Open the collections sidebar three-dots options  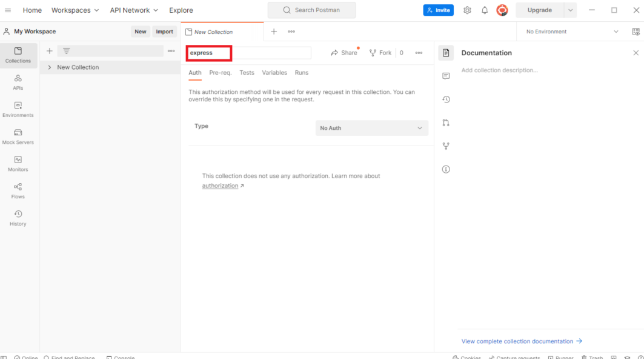(x=171, y=51)
